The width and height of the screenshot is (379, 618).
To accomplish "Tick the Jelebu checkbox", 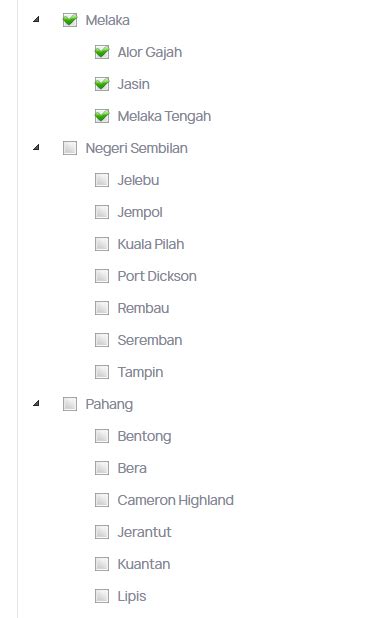I will tap(102, 180).
